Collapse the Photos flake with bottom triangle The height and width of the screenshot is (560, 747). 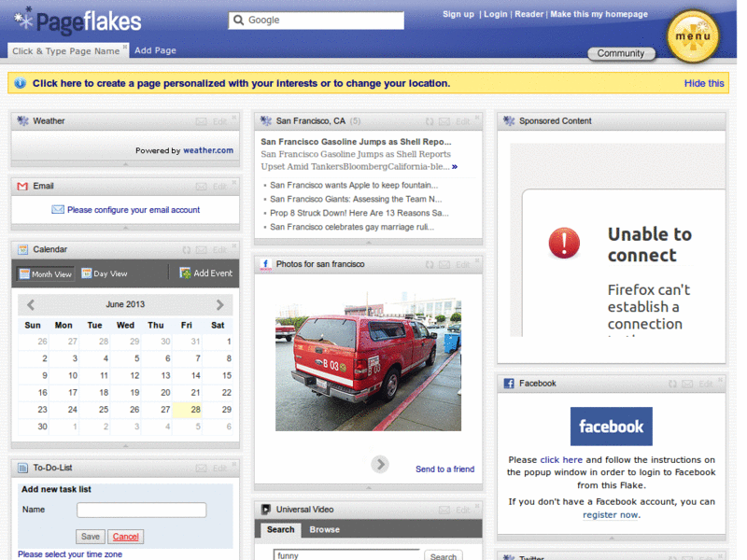click(368, 487)
